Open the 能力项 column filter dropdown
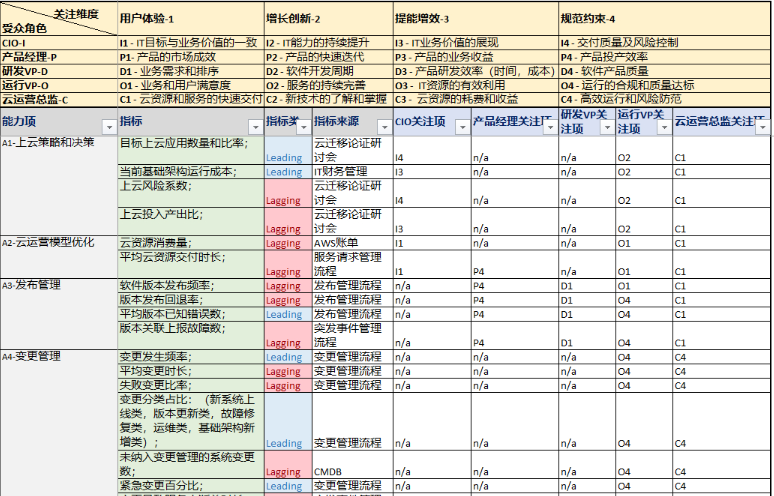 [107, 127]
